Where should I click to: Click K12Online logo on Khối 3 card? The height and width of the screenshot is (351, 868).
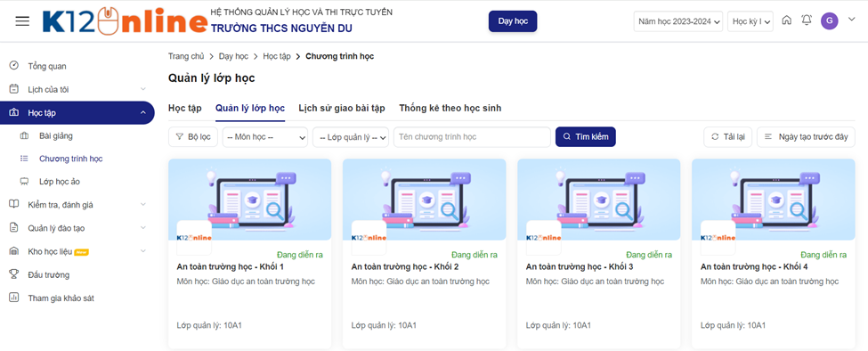click(543, 238)
